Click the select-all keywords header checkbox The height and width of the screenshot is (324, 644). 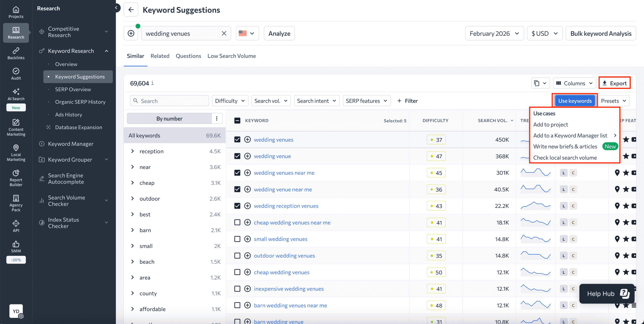pos(237,120)
